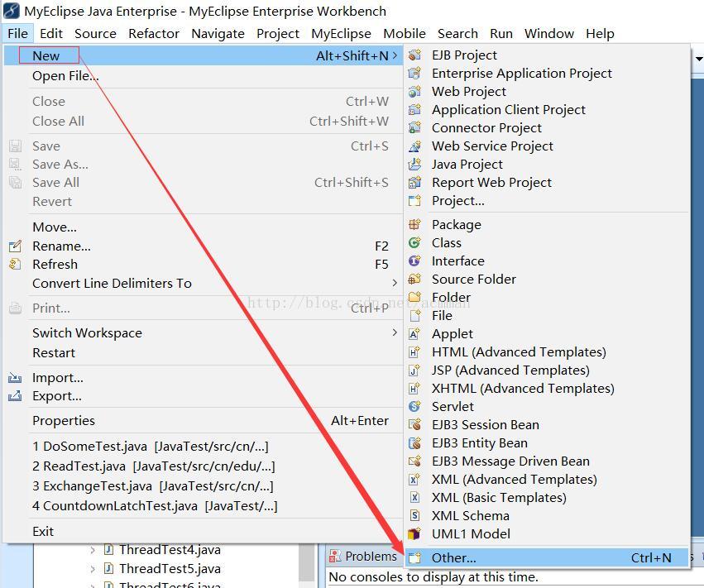Click the EJB3 Message Driven Bean icon

click(x=414, y=461)
